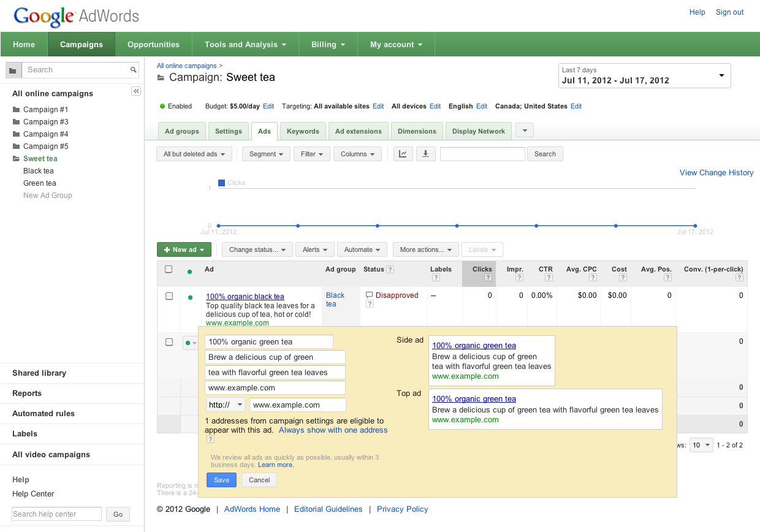Click the ad headline field 100% organic green tea

269,342
